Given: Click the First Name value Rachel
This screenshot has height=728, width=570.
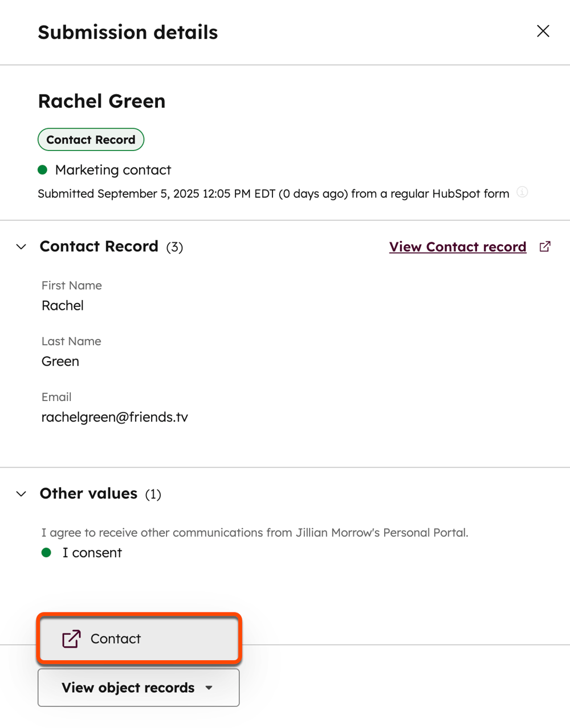Looking at the screenshot, I should click(63, 305).
